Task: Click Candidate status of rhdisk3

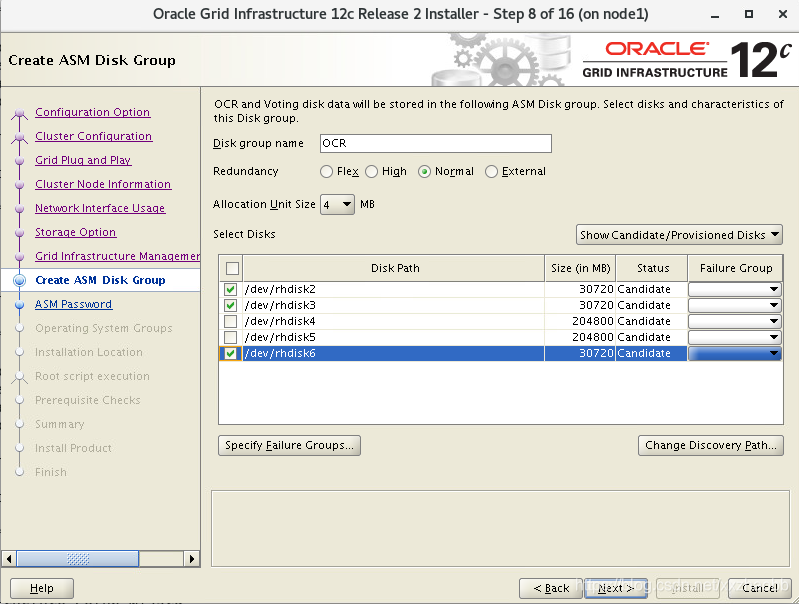Action: click(x=644, y=305)
